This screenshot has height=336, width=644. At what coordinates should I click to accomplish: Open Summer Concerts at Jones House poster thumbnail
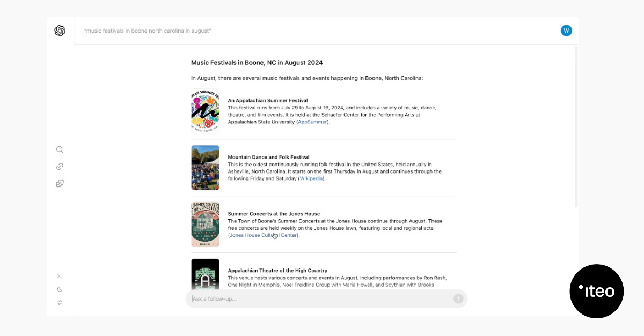coord(205,224)
